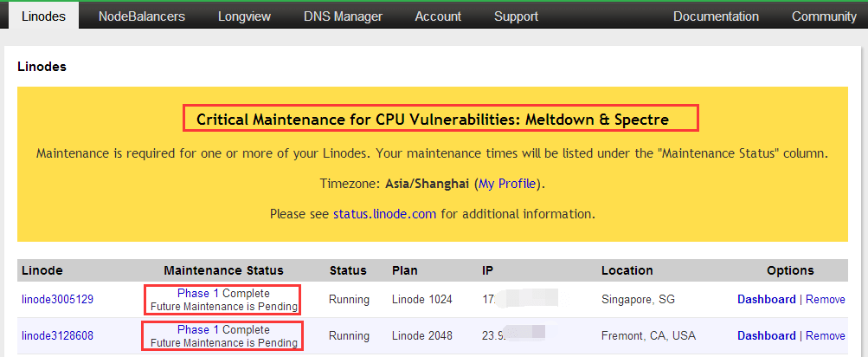Viewport: 868px width, 357px height.
Task: Open the linode3005129 link
Action: (57, 300)
